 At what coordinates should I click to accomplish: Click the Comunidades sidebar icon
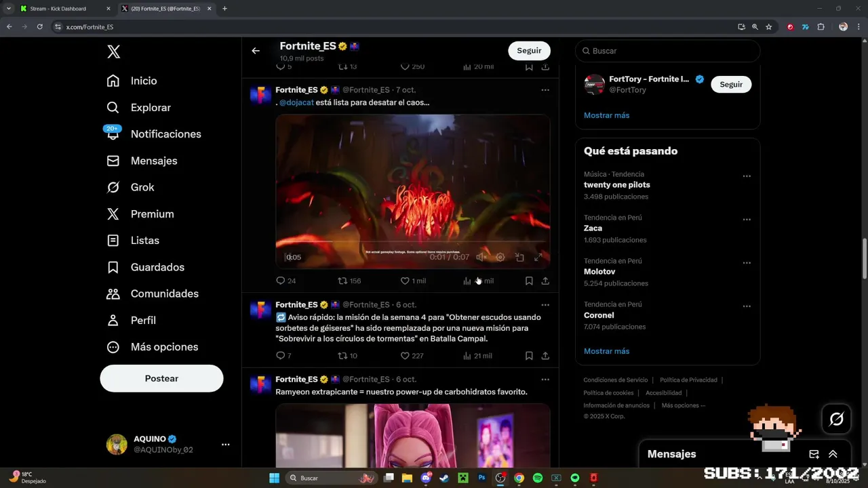tap(113, 293)
